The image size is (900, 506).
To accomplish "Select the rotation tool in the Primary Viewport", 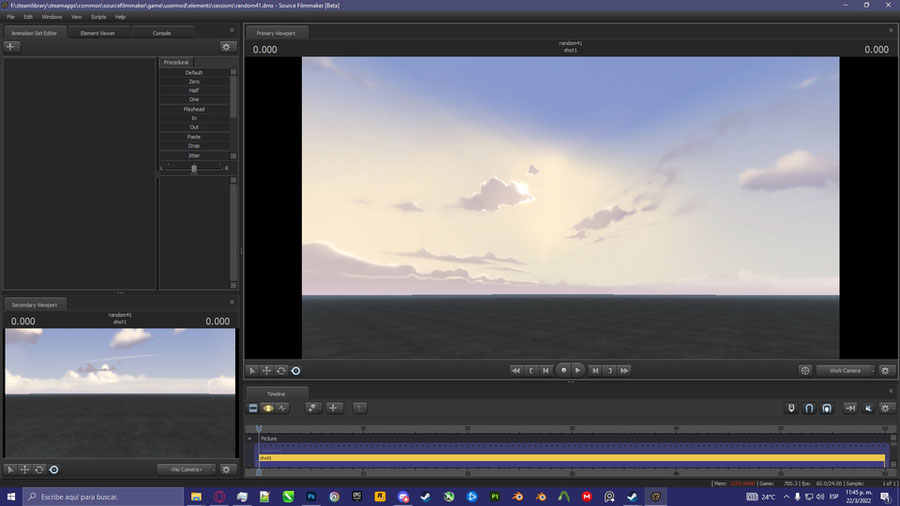I will click(281, 370).
